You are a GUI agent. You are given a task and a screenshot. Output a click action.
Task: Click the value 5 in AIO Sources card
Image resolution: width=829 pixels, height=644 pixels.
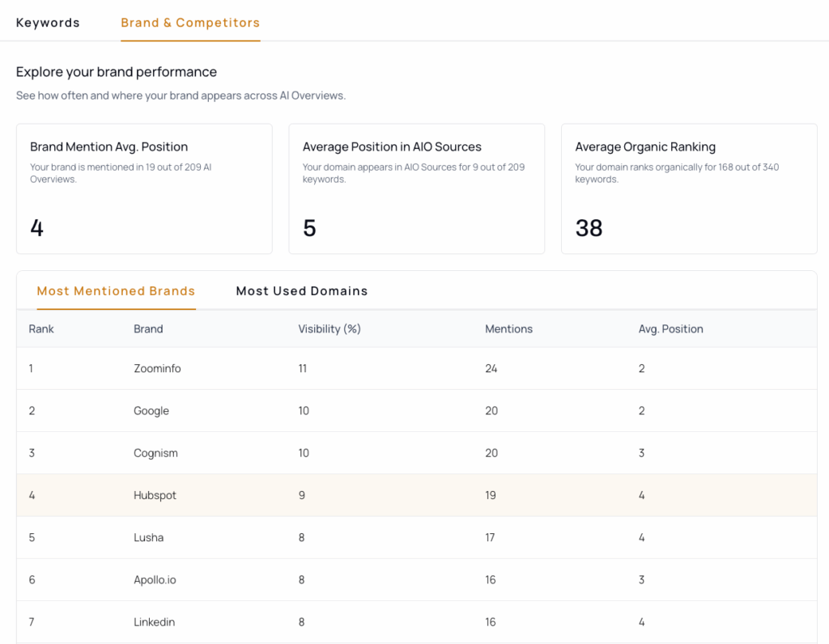click(x=309, y=228)
